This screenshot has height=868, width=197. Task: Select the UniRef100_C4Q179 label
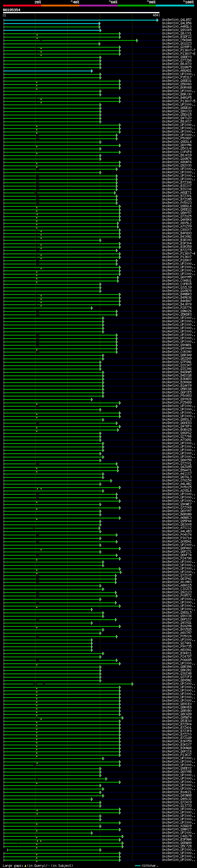point(176,836)
